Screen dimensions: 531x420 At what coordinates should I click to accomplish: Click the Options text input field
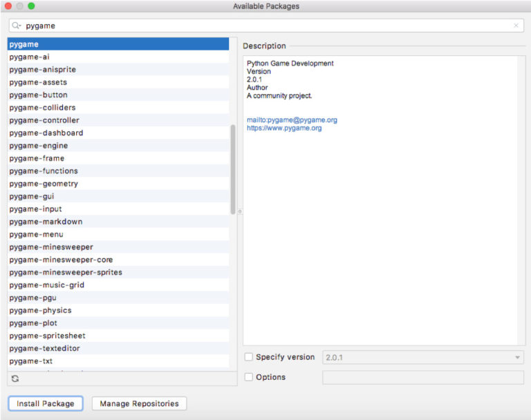point(422,377)
